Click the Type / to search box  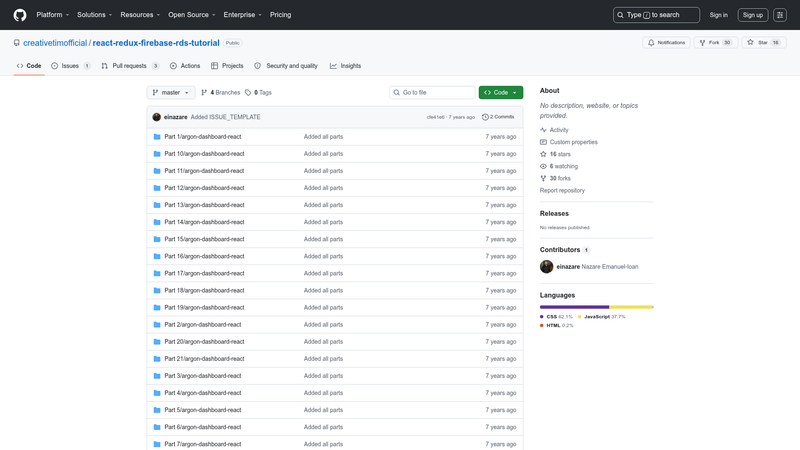(656, 15)
